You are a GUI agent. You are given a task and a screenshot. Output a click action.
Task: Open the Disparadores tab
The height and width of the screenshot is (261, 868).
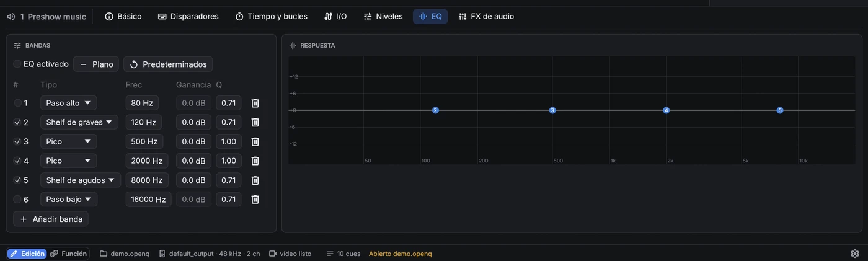click(x=188, y=17)
